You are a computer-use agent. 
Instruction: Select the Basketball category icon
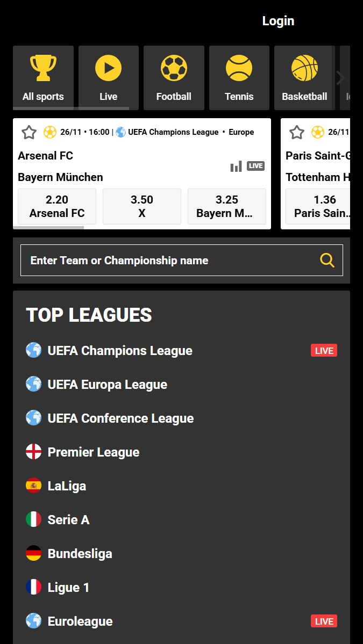304,68
